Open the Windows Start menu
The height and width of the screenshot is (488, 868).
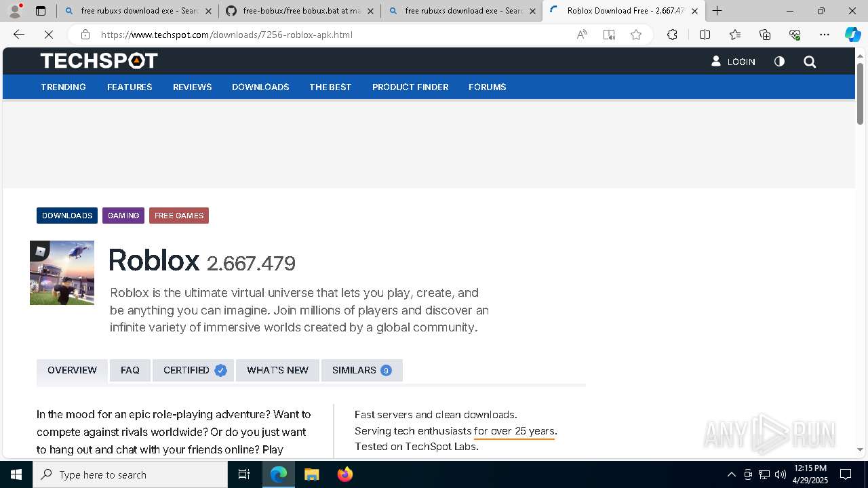(16, 474)
